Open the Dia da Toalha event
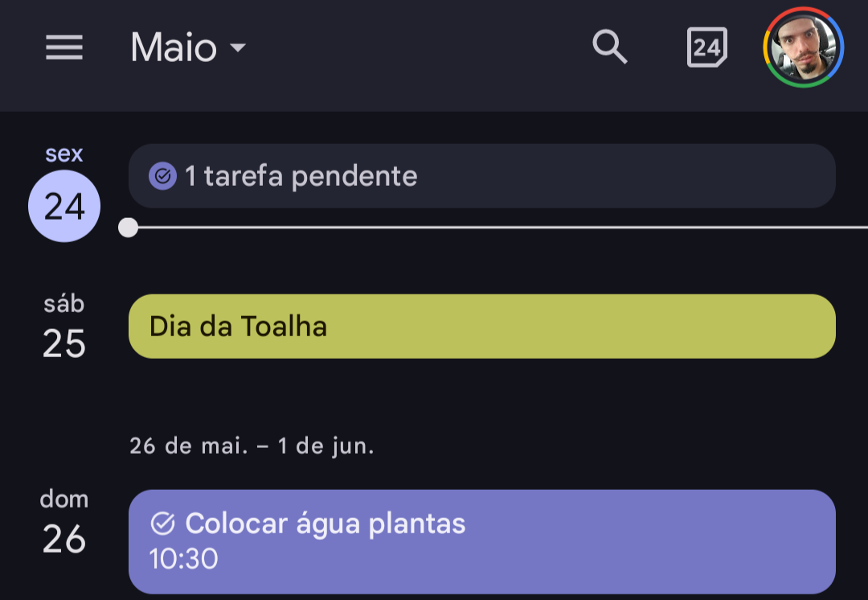 (x=481, y=327)
